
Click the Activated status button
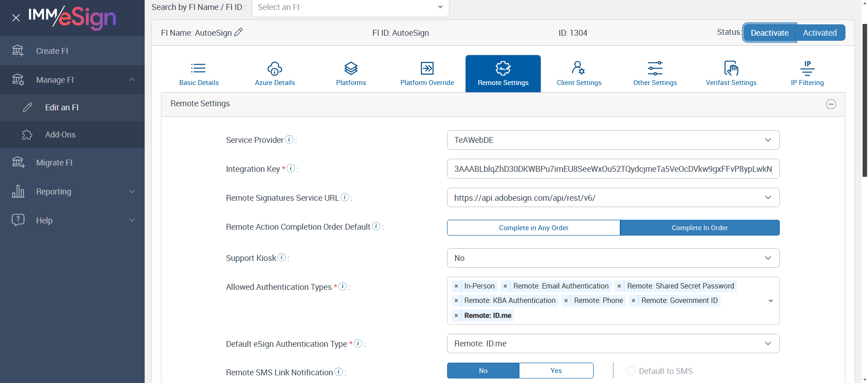820,33
